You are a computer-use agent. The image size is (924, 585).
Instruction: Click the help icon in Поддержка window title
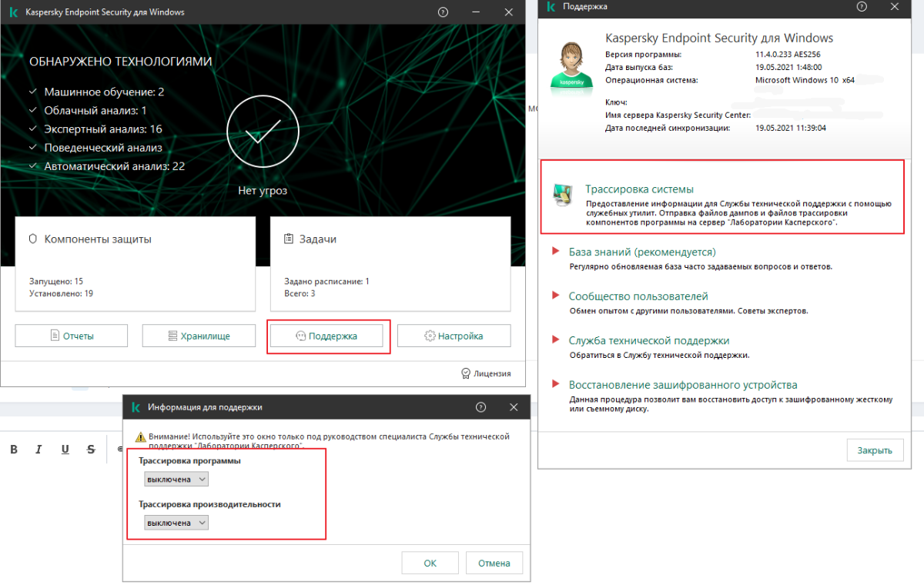[862, 6]
